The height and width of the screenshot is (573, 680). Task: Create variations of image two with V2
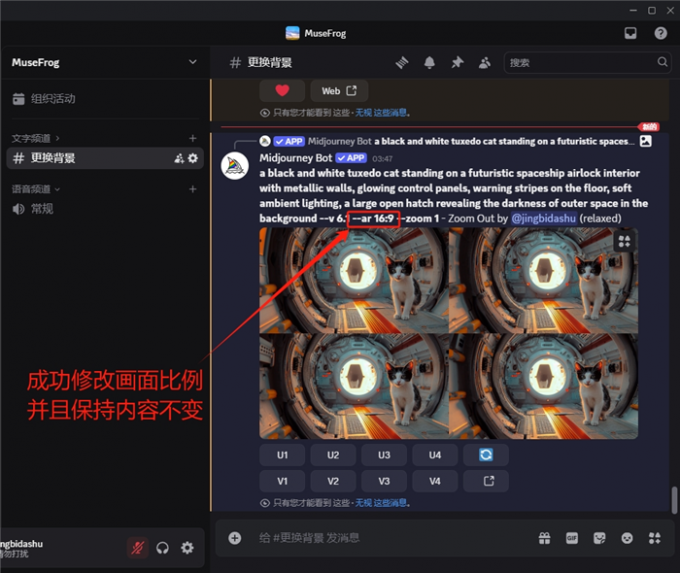pos(333,481)
